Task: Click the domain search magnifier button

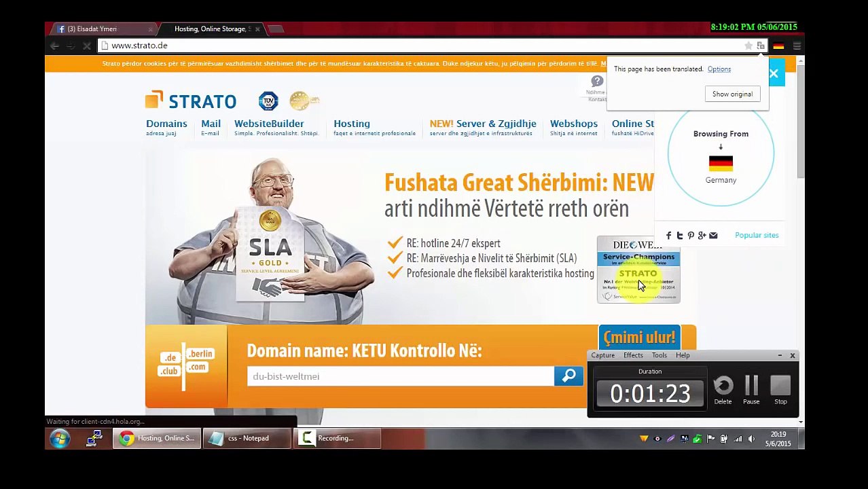Action: (568, 376)
